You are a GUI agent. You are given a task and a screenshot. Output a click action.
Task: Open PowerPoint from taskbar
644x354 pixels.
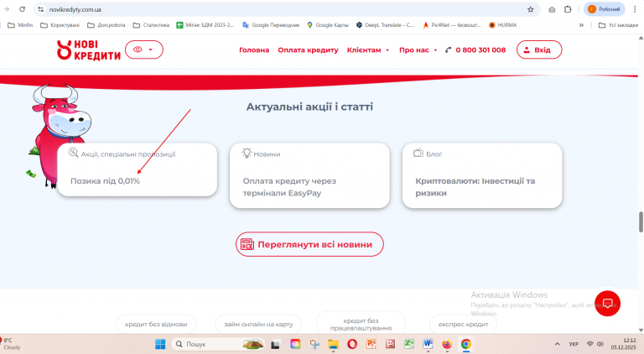[x=371, y=344]
